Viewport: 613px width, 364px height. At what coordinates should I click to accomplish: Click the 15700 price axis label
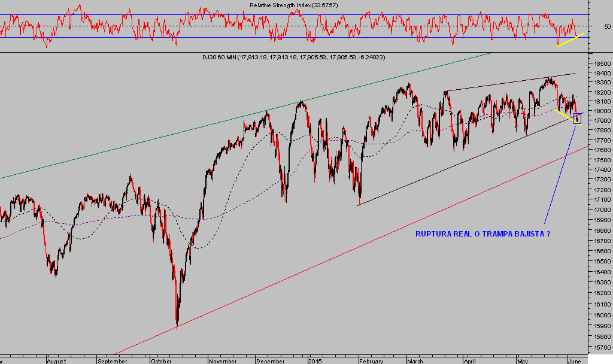point(601,347)
